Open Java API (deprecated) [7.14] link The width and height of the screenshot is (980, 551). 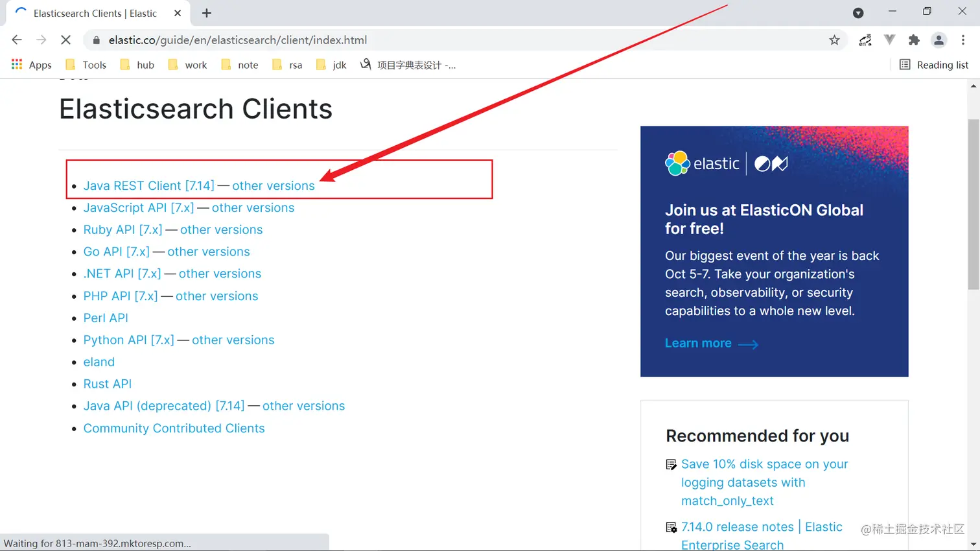point(164,406)
